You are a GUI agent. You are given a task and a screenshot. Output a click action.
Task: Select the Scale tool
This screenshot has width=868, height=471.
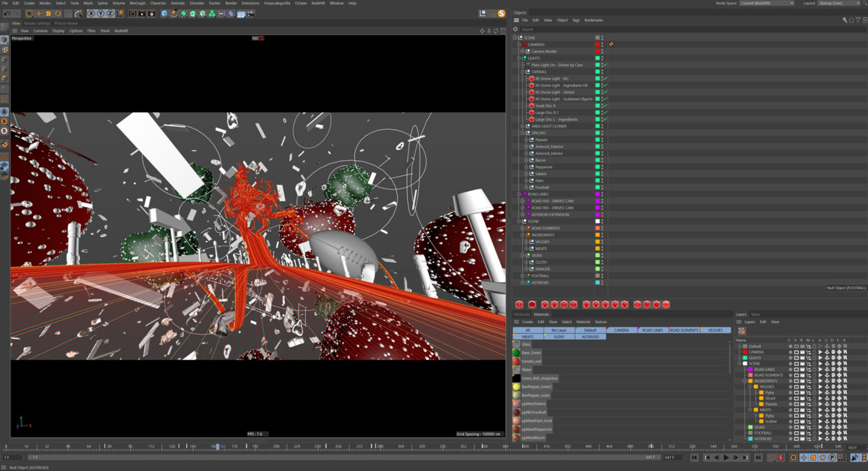pos(48,14)
